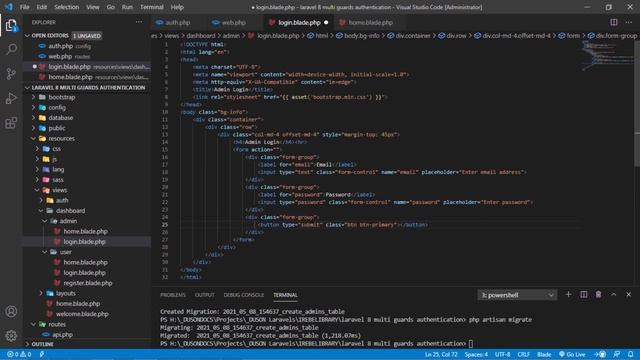Expand the config folder
Image resolution: width=640 pixels, height=360 pixels.
(x=87, y=107)
